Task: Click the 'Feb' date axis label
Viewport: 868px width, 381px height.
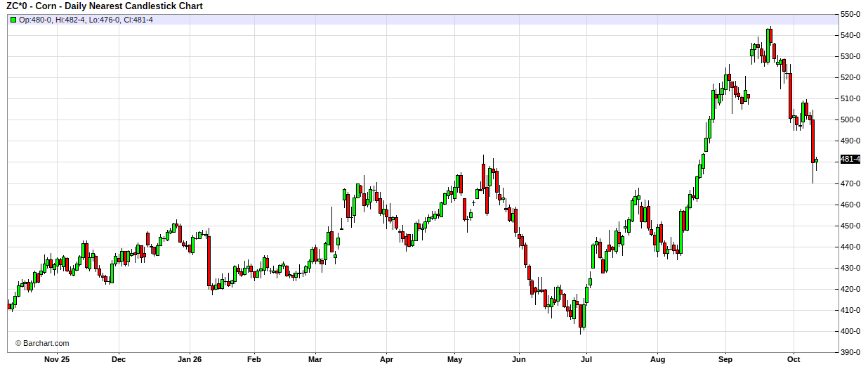Action: [254, 360]
